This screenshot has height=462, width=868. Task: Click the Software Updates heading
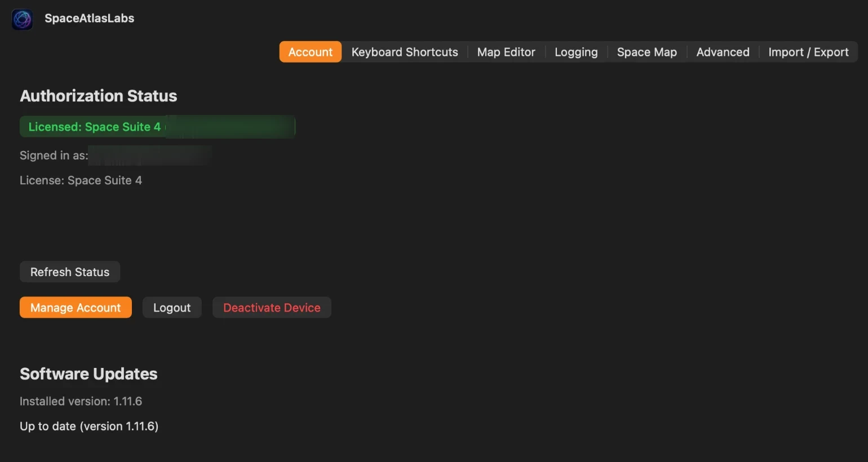[88, 374]
